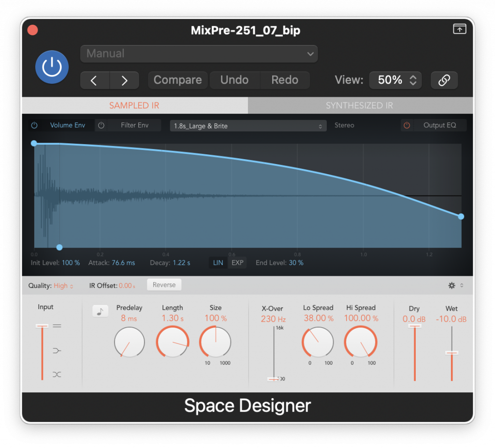Screen dimensions: 495x448
Task: Click the X-Over 230 Hz value
Action: 274,319
